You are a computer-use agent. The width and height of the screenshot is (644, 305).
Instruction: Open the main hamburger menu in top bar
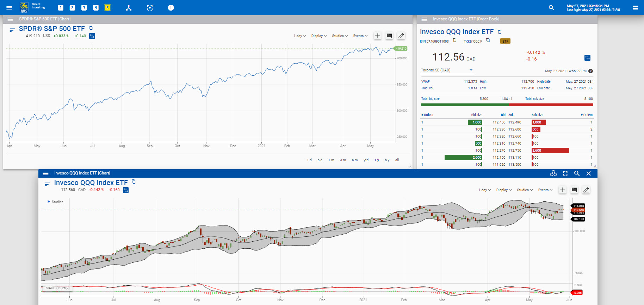pyautogui.click(x=9, y=8)
